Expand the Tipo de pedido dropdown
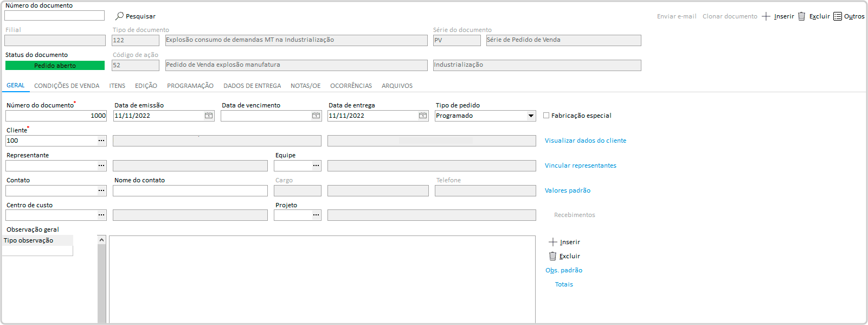868x325 pixels. (531, 116)
